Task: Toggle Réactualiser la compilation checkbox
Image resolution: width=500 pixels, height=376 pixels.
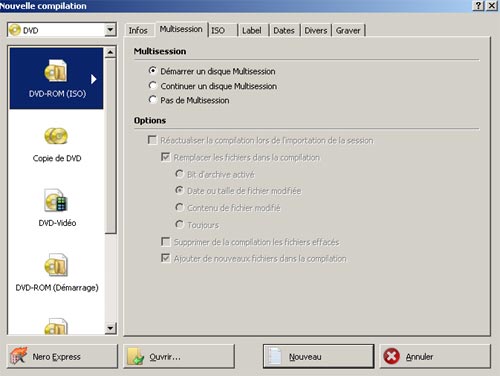Action: coord(152,140)
